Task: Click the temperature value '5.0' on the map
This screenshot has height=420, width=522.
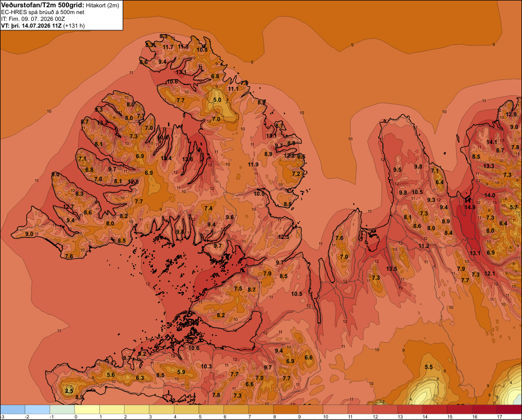Action: (217, 100)
